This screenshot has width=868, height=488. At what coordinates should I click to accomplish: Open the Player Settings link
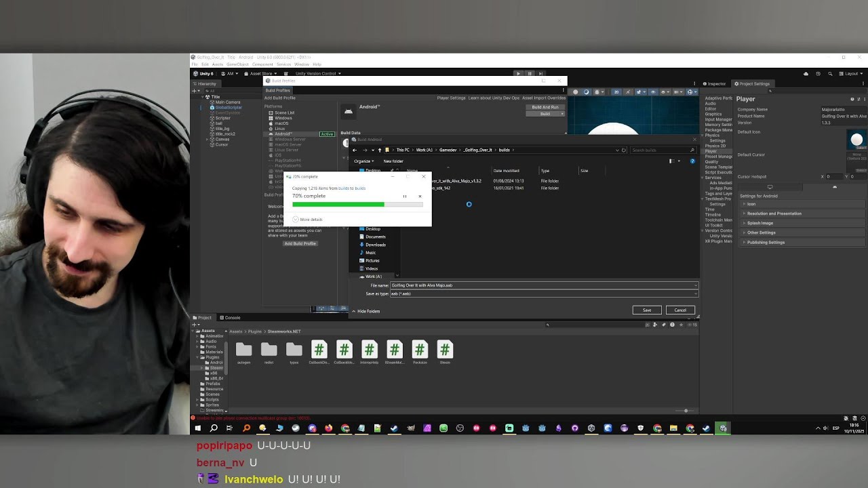tap(451, 98)
